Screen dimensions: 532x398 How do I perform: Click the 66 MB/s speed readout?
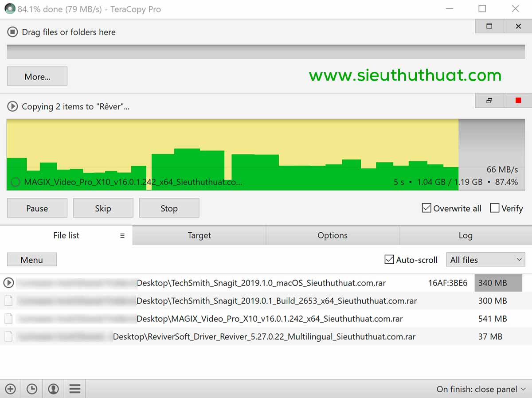point(502,169)
